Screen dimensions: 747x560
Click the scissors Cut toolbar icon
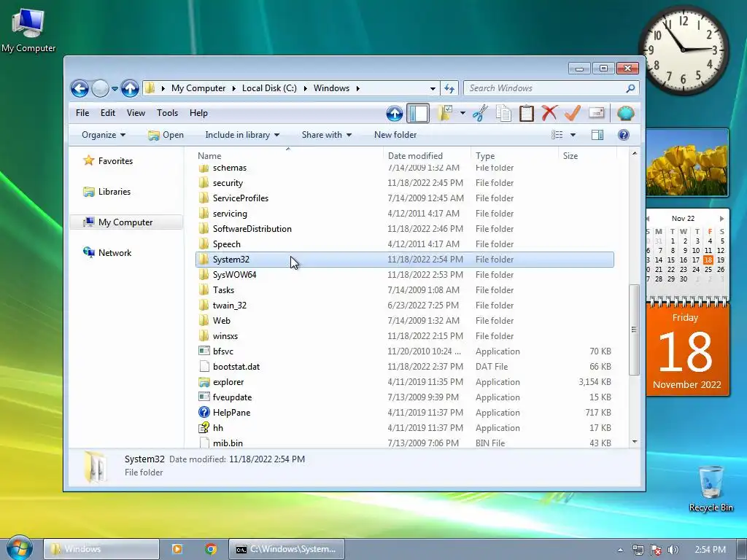(480, 113)
